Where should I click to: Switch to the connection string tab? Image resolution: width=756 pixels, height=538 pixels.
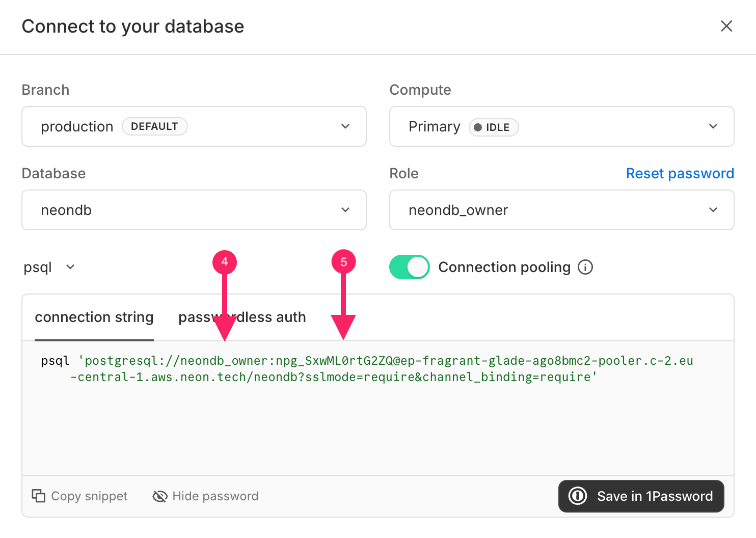(x=94, y=317)
